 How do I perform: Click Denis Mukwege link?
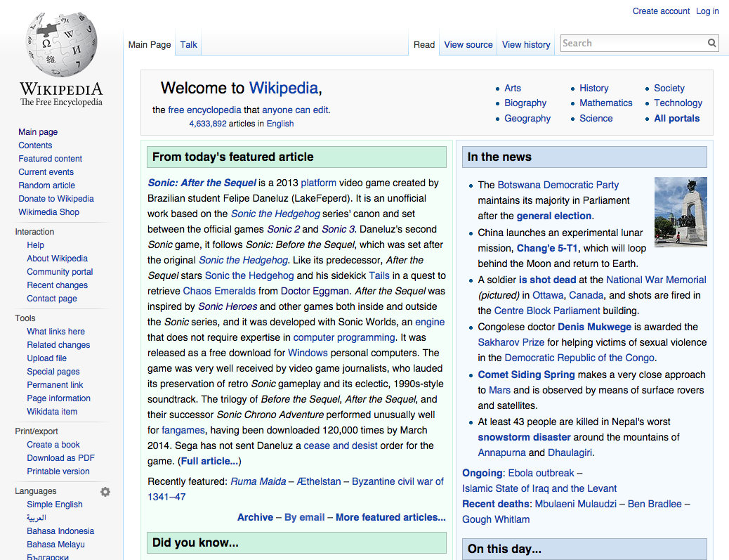pyautogui.click(x=594, y=327)
